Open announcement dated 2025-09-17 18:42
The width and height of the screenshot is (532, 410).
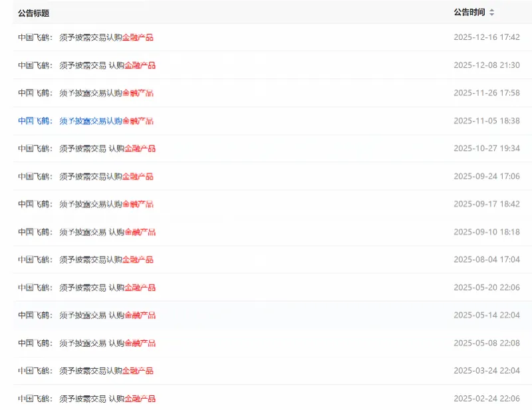(x=86, y=204)
